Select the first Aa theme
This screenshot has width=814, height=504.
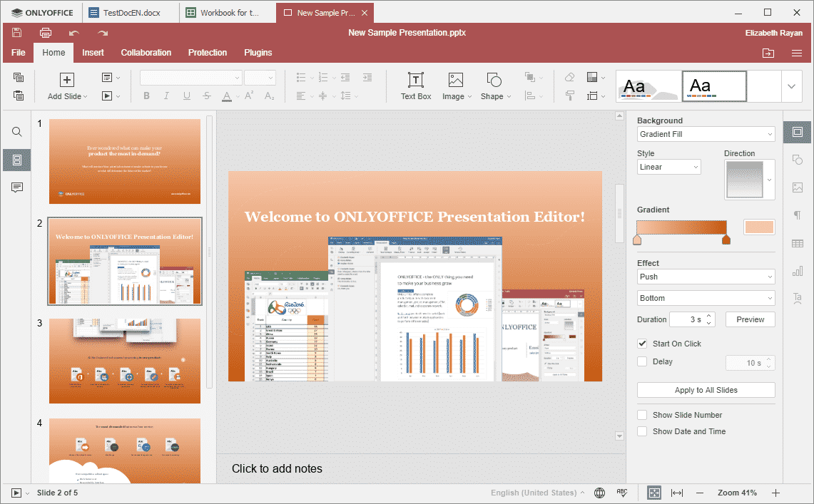pyautogui.click(x=648, y=86)
